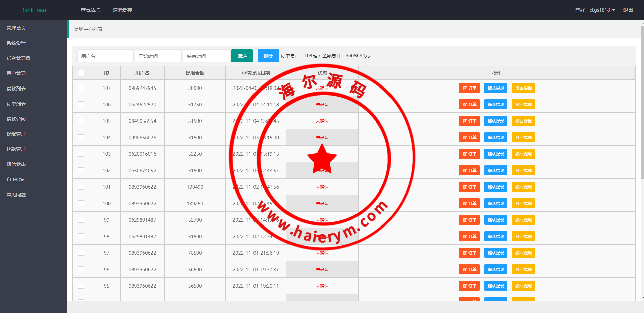The width and height of the screenshot is (644, 313).
Task: Open the start time date picker
Action: pyautogui.click(x=158, y=56)
